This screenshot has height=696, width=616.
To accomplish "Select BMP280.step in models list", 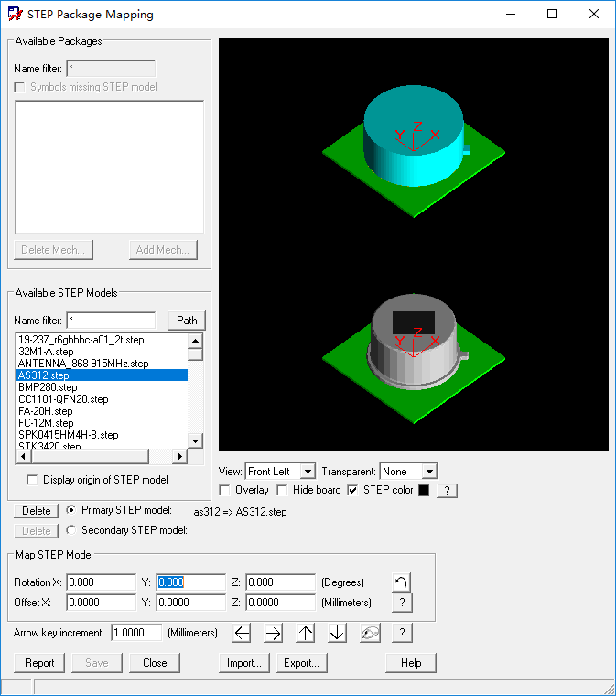I will click(102, 387).
